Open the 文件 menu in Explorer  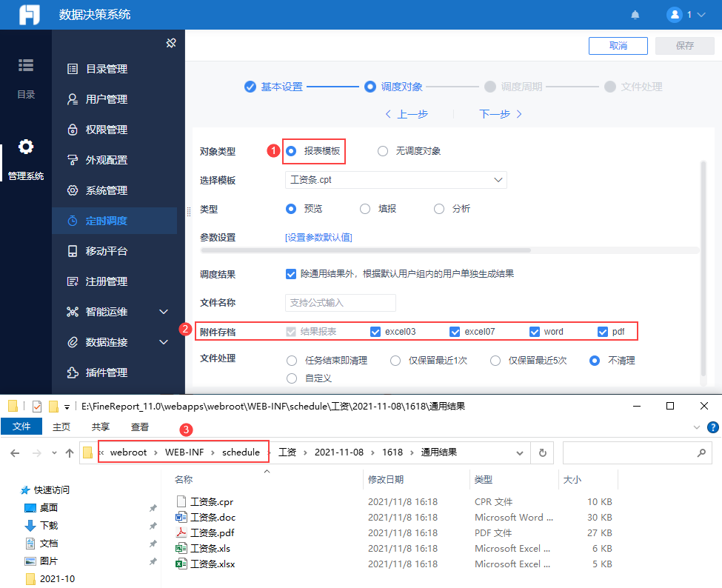click(x=21, y=427)
